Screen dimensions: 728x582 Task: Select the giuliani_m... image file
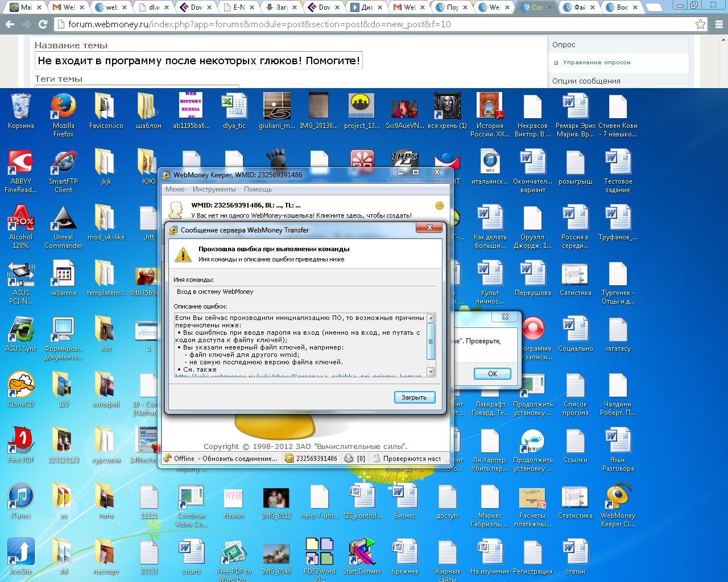point(277,111)
